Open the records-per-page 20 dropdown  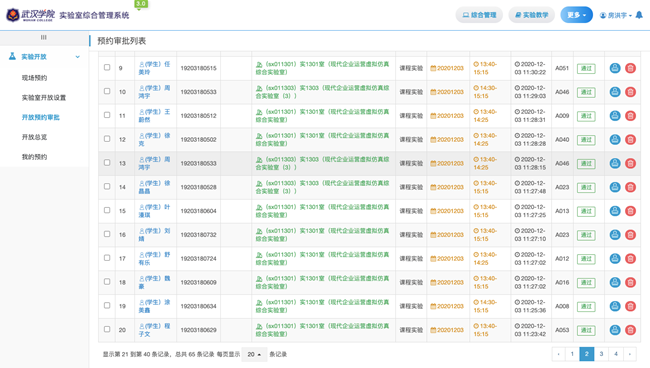point(254,354)
